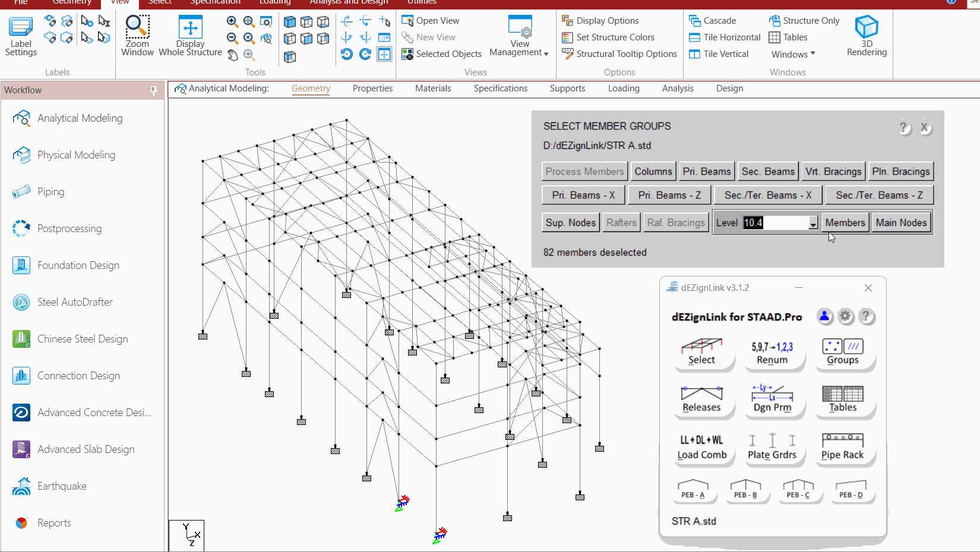Open Advanced Slab Design workflow
980x552 pixels.
coord(82,449)
